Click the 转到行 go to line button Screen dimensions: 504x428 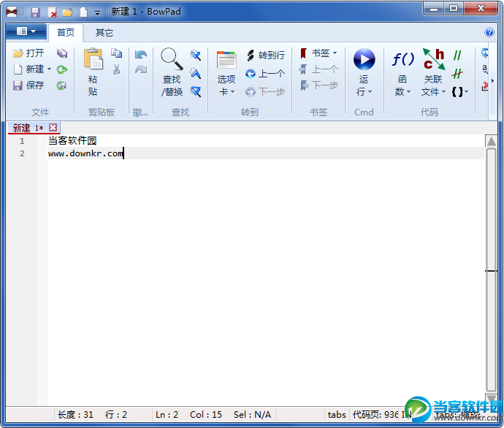[x=265, y=56]
